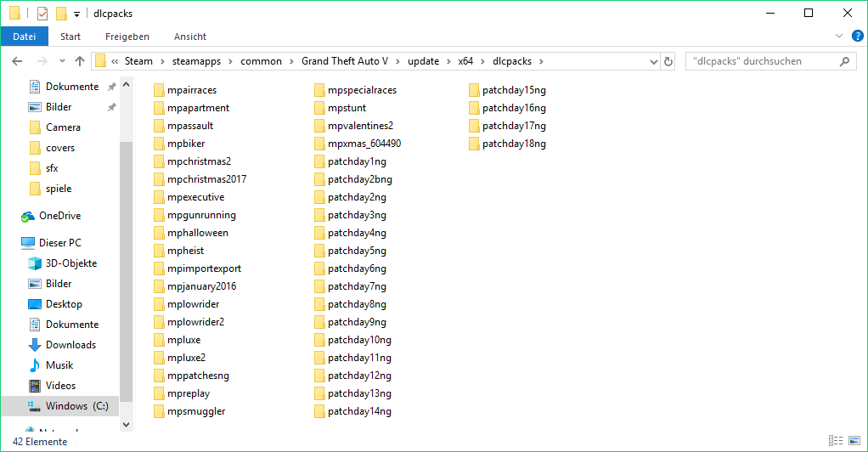Select the mplowrider2 folder
The height and width of the screenshot is (452, 868).
coord(195,322)
